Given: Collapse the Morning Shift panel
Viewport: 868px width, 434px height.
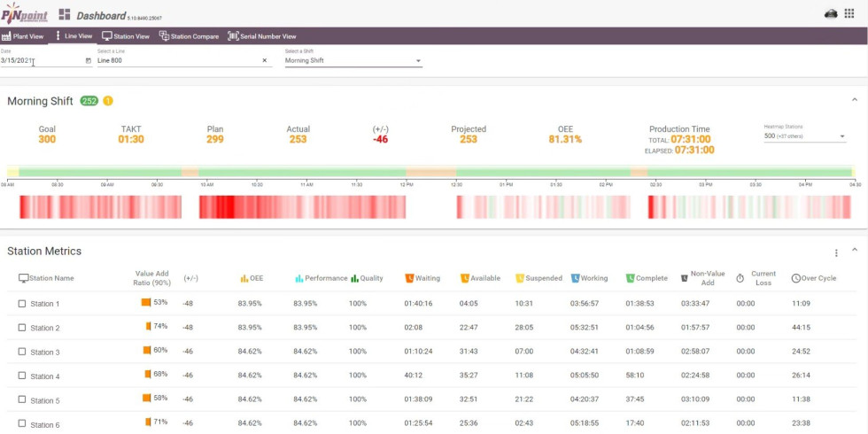Looking at the screenshot, I should 854,101.
